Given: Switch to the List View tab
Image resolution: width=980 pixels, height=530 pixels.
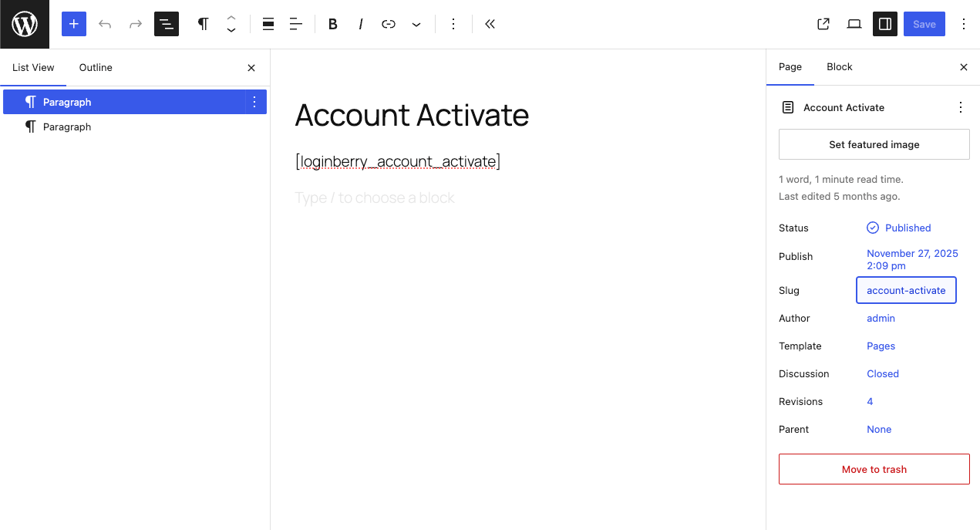Looking at the screenshot, I should click(33, 68).
